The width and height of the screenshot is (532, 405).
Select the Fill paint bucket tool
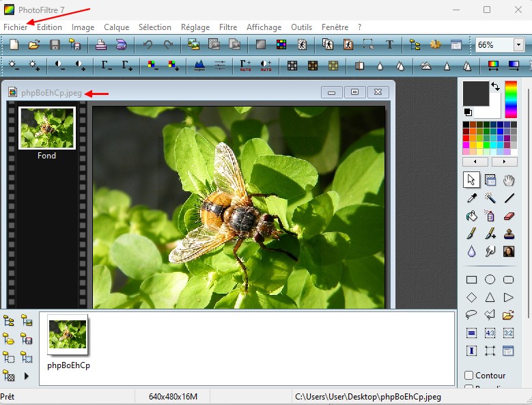pyautogui.click(x=472, y=216)
